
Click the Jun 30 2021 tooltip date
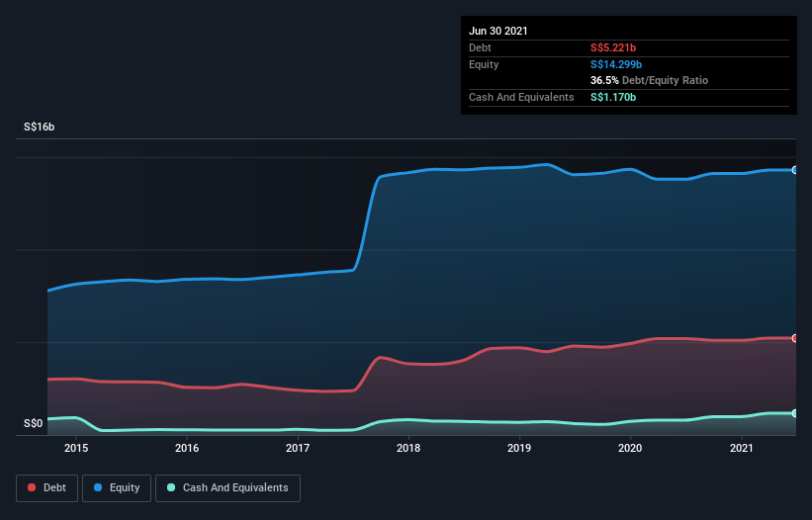[x=498, y=31]
